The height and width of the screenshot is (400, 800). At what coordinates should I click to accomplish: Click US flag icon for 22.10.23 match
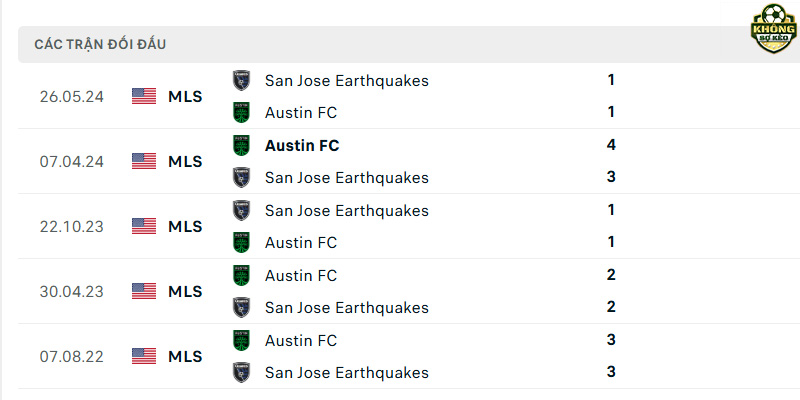(x=144, y=226)
